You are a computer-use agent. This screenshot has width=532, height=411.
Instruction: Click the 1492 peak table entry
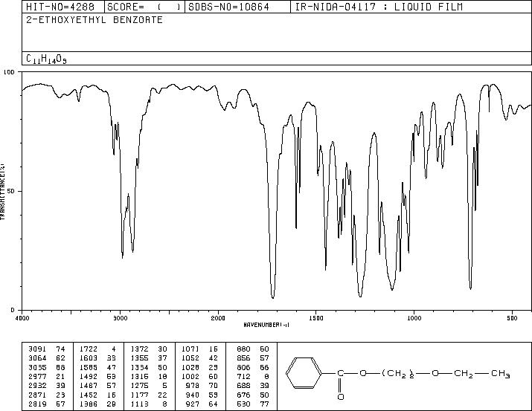click(97, 376)
